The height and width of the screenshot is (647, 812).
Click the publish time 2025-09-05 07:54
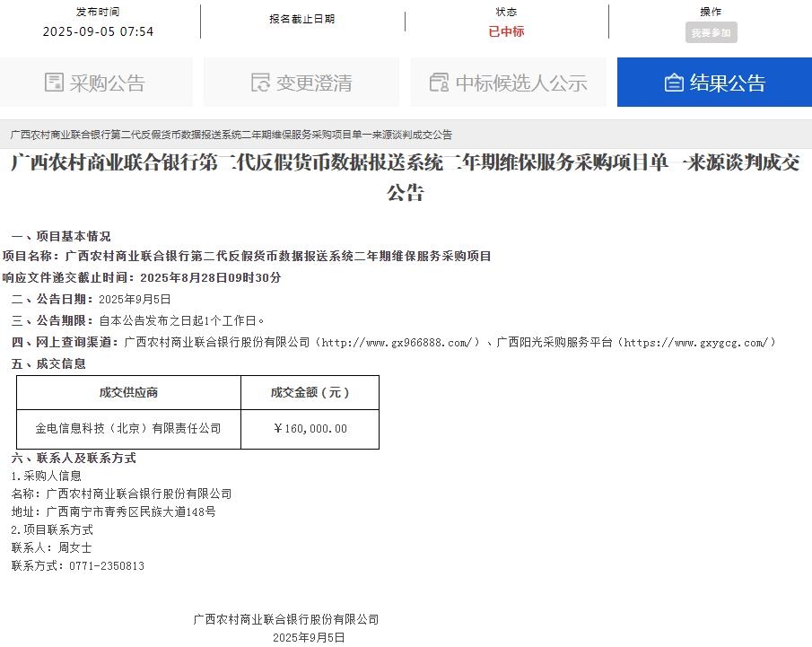(x=98, y=31)
